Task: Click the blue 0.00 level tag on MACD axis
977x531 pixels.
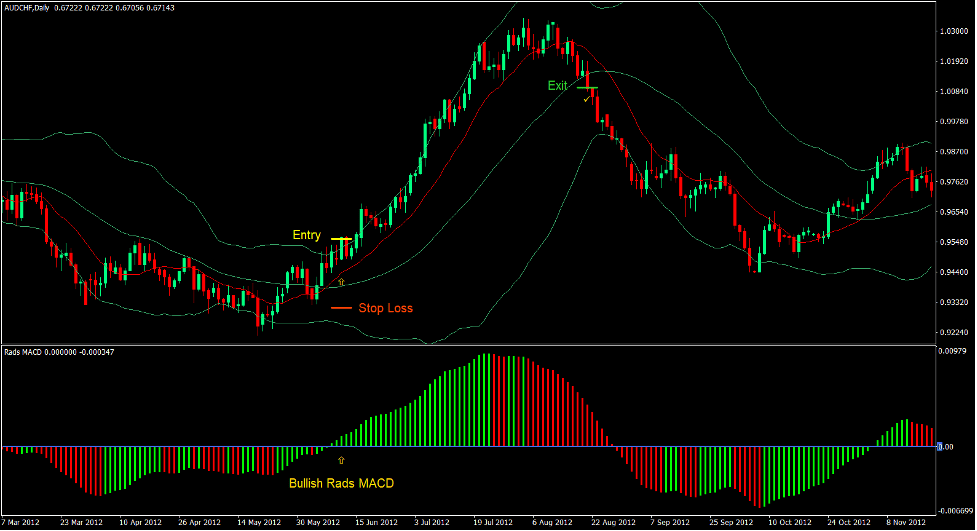Action: 939,446
